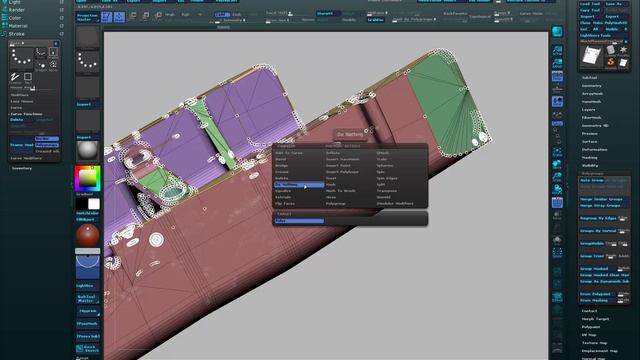Choose QMesh in ZModeler polygon actions
Screen dimensions: 640x360
383,153
